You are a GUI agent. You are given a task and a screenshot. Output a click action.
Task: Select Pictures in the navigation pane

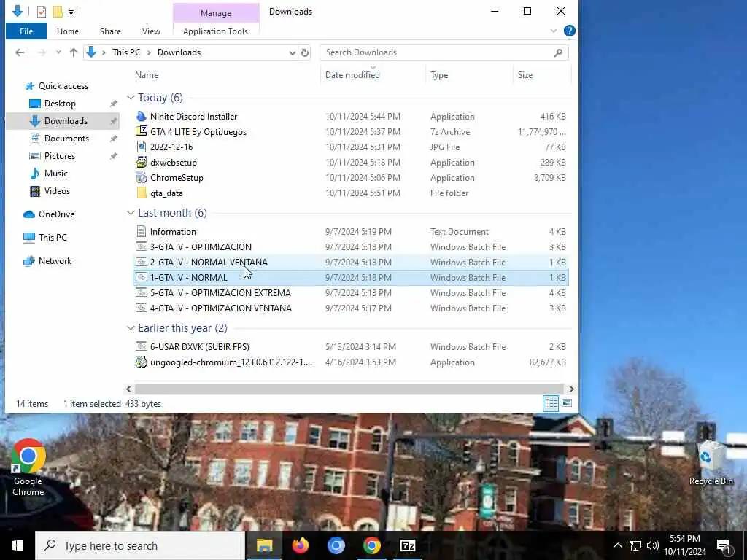pyautogui.click(x=60, y=156)
